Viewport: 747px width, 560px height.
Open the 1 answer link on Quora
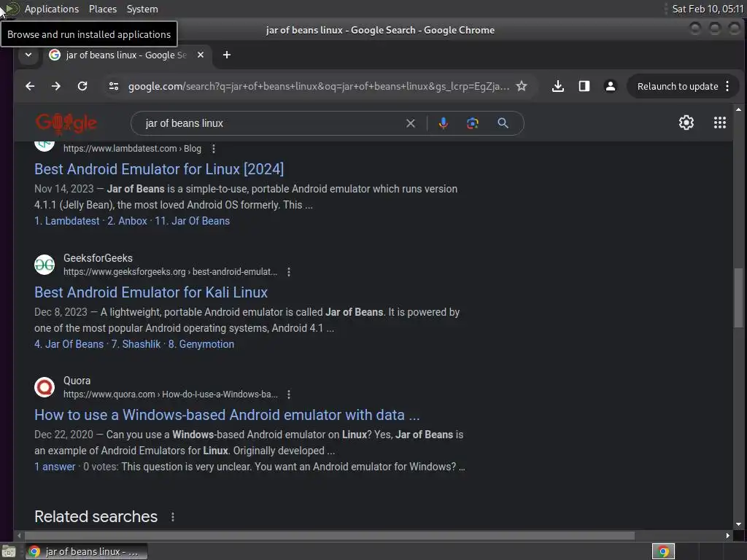click(55, 467)
